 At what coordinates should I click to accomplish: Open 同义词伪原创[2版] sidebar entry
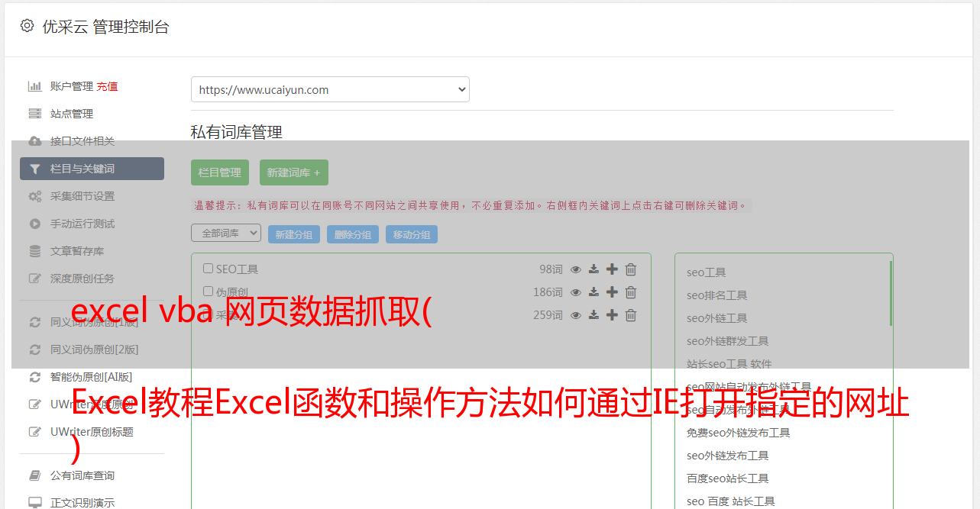[95, 350]
